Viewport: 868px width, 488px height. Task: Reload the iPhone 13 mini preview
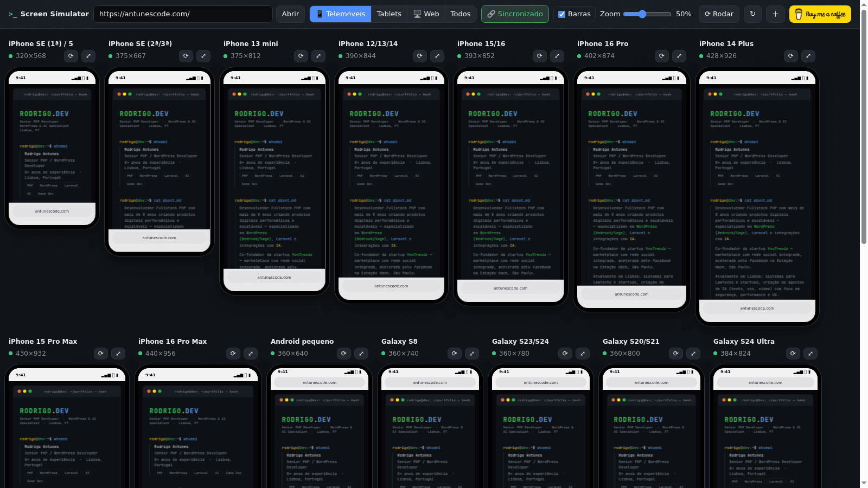point(301,56)
